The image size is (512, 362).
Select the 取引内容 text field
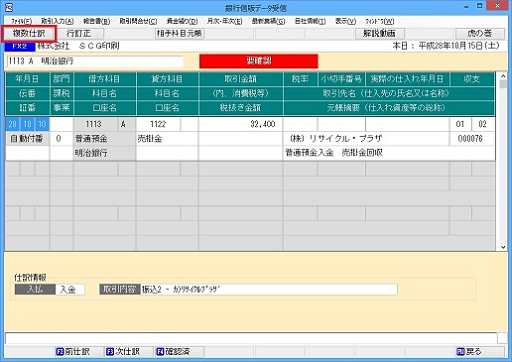269,289
